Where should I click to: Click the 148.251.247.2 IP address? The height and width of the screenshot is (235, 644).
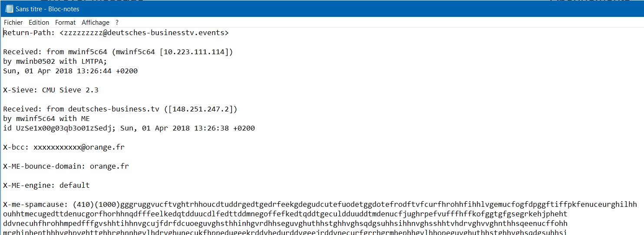(201, 109)
